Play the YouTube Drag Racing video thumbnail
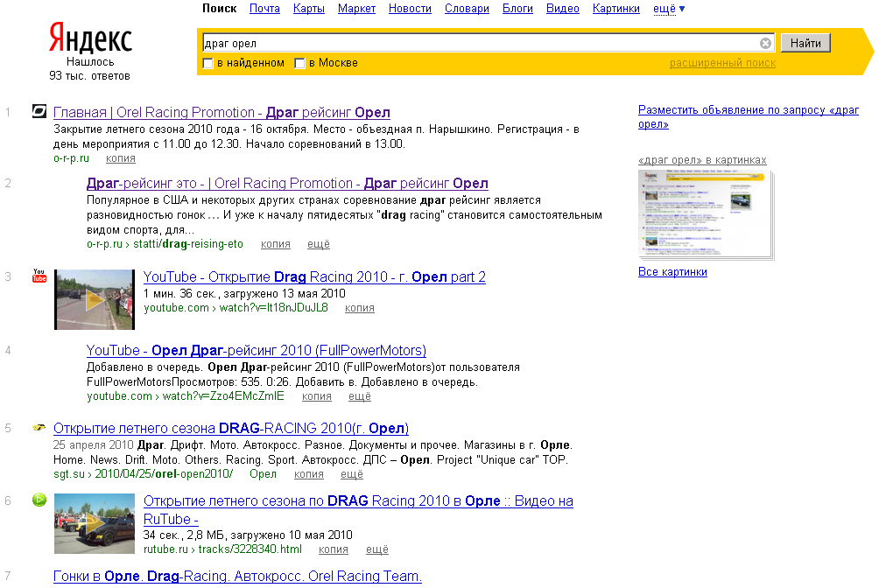The height and width of the screenshot is (588, 879). tap(94, 299)
